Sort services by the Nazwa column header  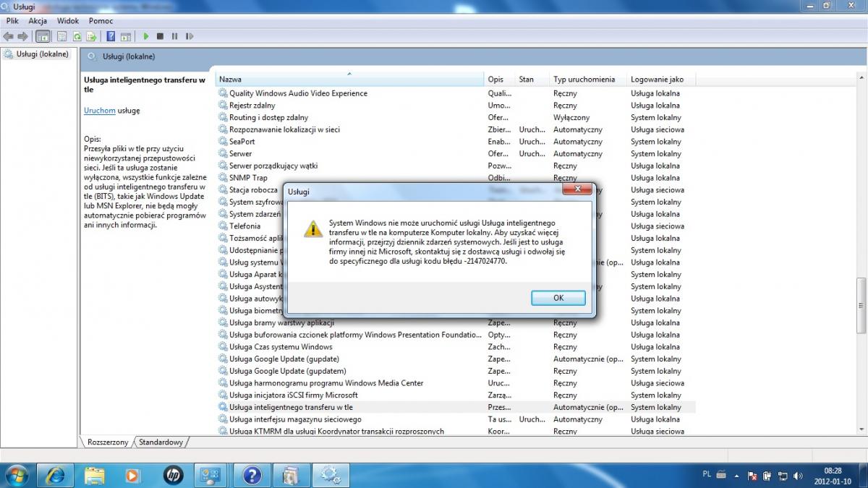pos(350,79)
